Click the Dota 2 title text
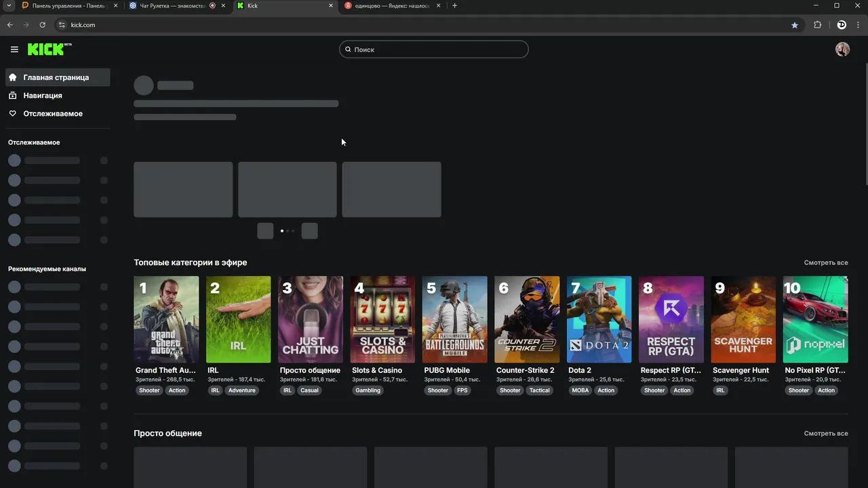868x488 pixels. click(x=580, y=370)
